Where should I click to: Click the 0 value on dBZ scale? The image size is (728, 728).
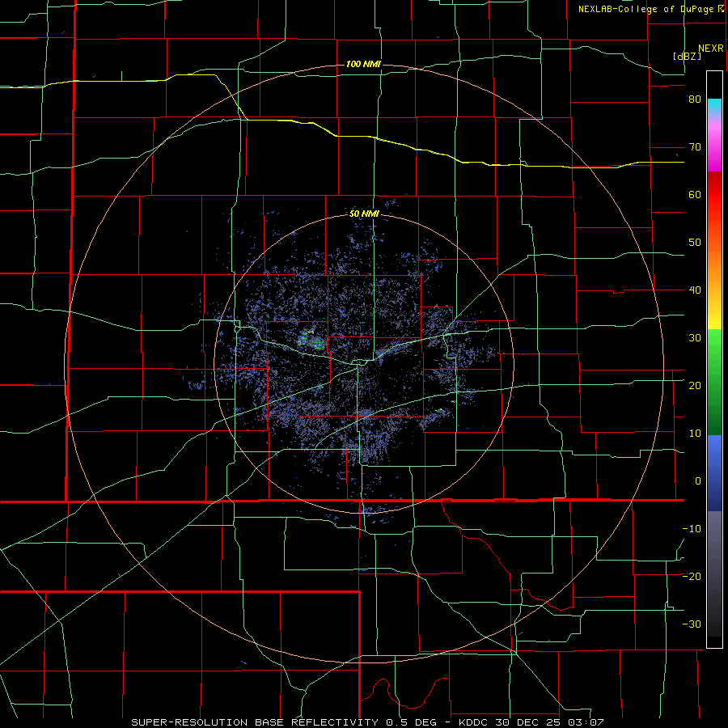(x=698, y=481)
